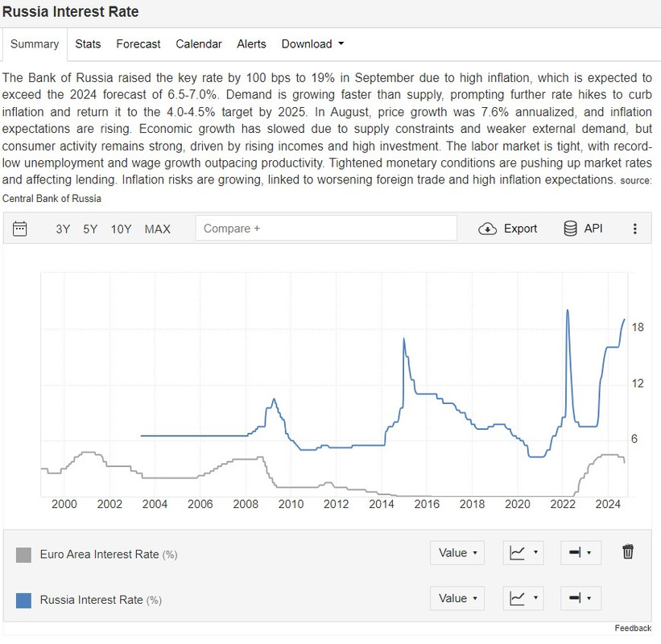This screenshot has height=644, width=661.
Task: Click the Feedback link
Action: (633, 628)
